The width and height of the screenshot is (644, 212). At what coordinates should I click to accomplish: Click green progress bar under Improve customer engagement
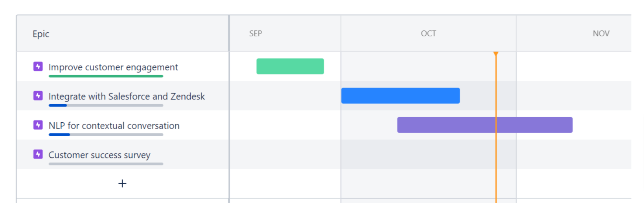[106, 76]
